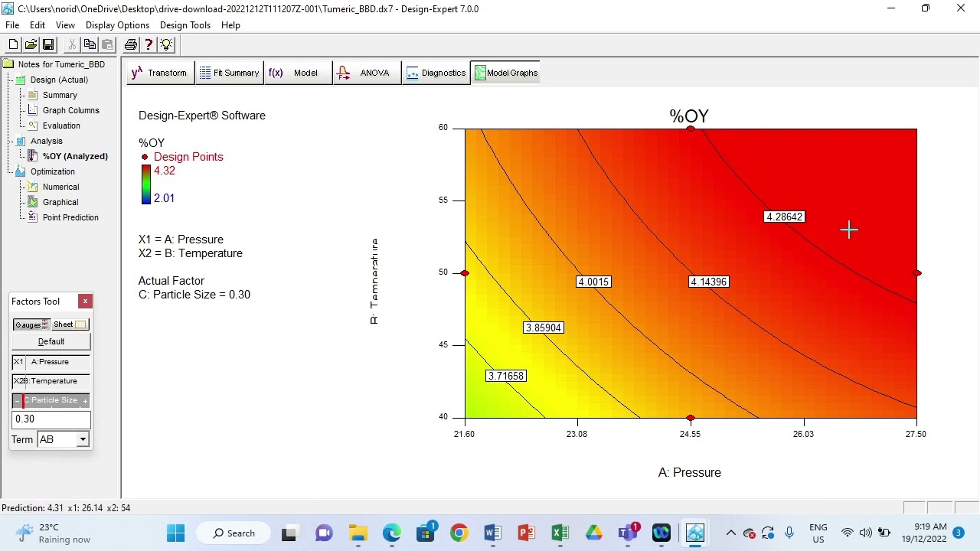Image resolution: width=980 pixels, height=551 pixels.
Task: Click the Copy toolbar icon
Action: (x=90, y=45)
